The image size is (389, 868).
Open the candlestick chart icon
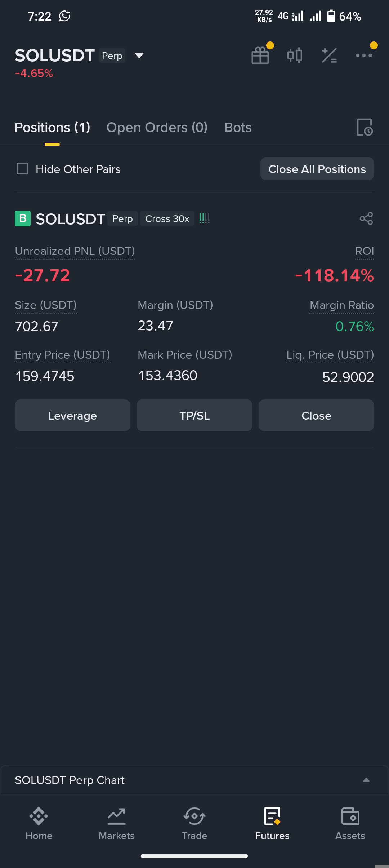(x=295, y=56)
